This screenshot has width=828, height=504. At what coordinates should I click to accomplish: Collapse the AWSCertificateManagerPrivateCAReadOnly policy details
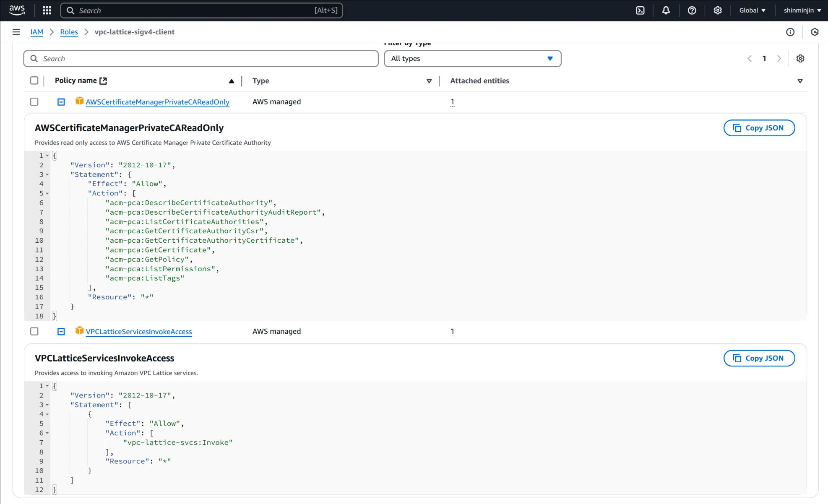point(61,102)
